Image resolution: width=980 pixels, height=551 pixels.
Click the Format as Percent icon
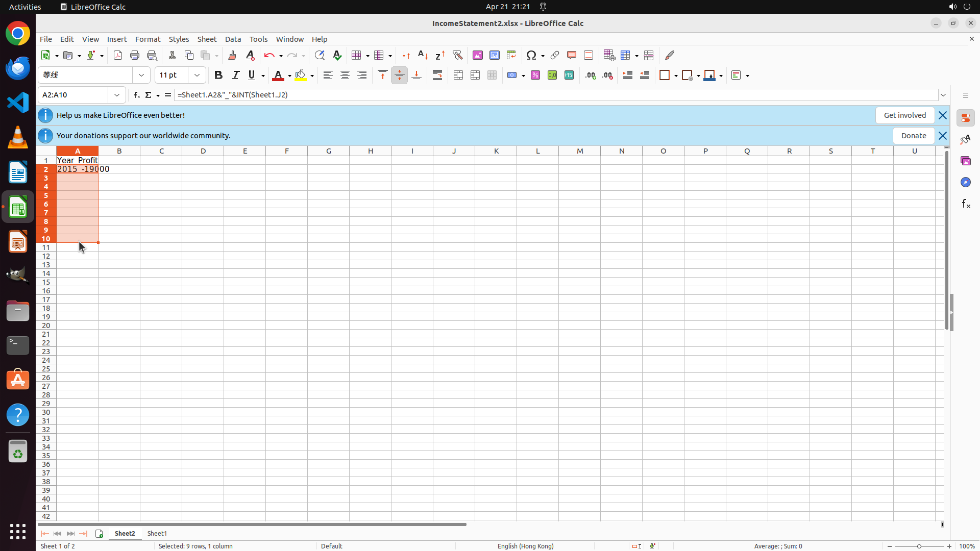(535, 76)
